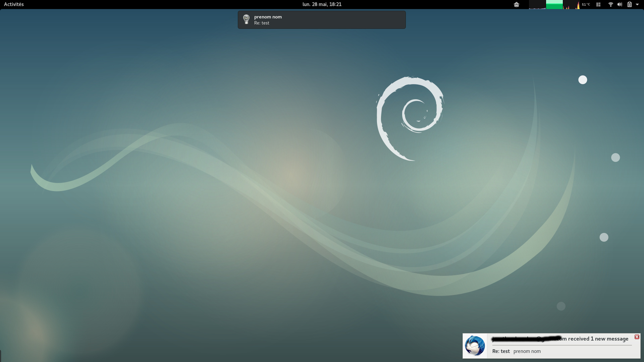Screen dimensions: 644x362
Task: Click the 51 °C temperature indicator
Action: tap(586, 4)
